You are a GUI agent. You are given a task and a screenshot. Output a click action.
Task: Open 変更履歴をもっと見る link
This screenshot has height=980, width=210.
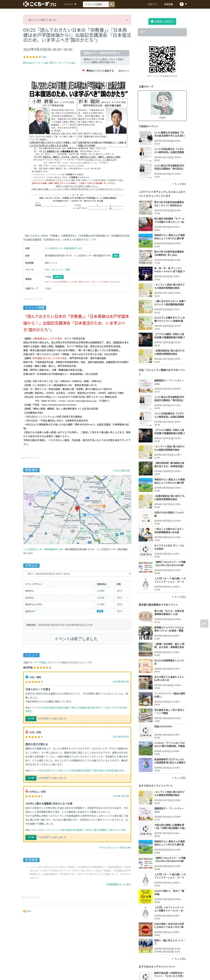click(x=119, y=884)
